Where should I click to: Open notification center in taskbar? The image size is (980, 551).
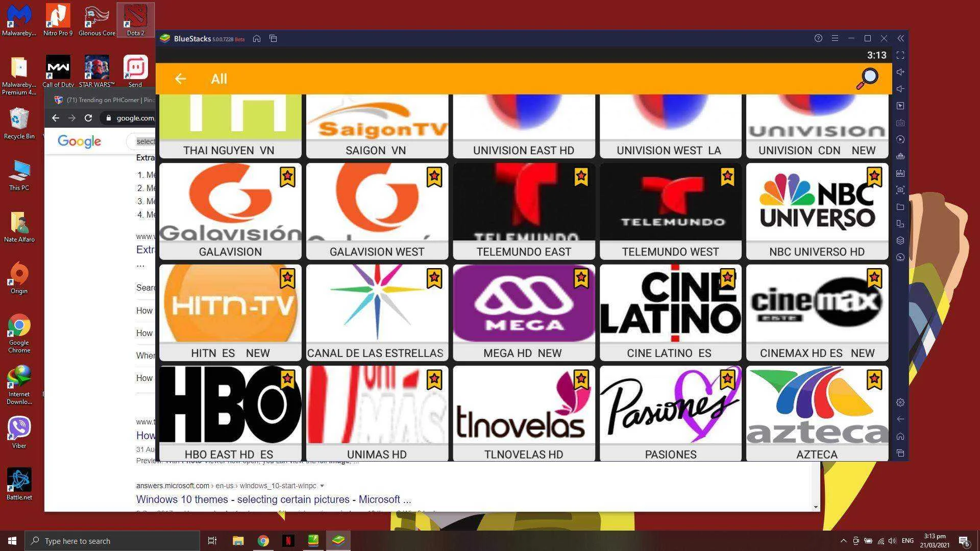point(964,541)
